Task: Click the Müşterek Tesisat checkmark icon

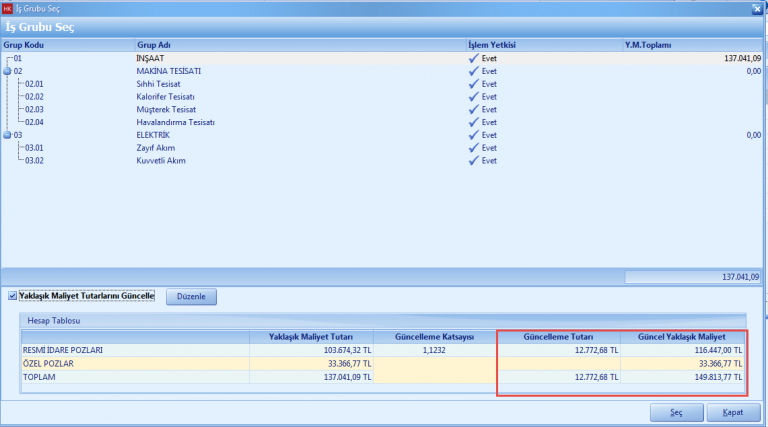Action: point(474,110)
